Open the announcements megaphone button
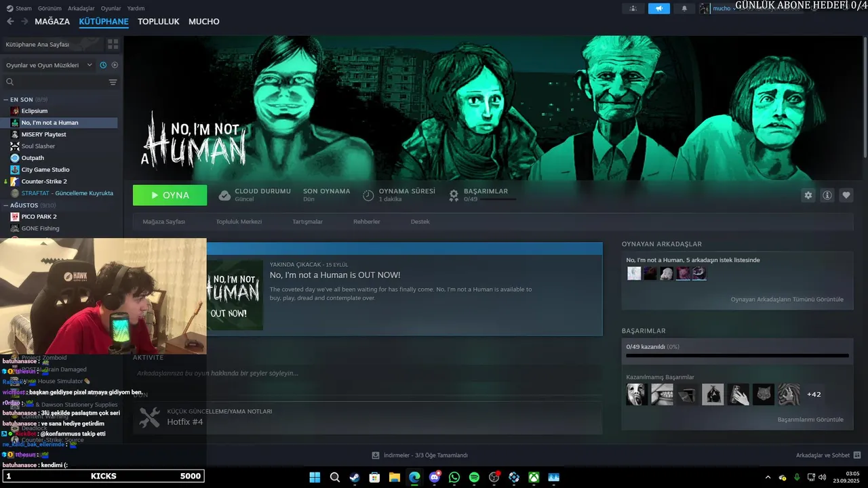 tap(658, 8)
